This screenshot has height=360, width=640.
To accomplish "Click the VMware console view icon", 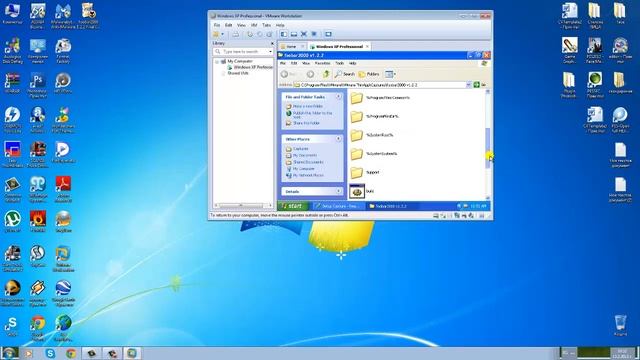I will click(x=329, y=34).
